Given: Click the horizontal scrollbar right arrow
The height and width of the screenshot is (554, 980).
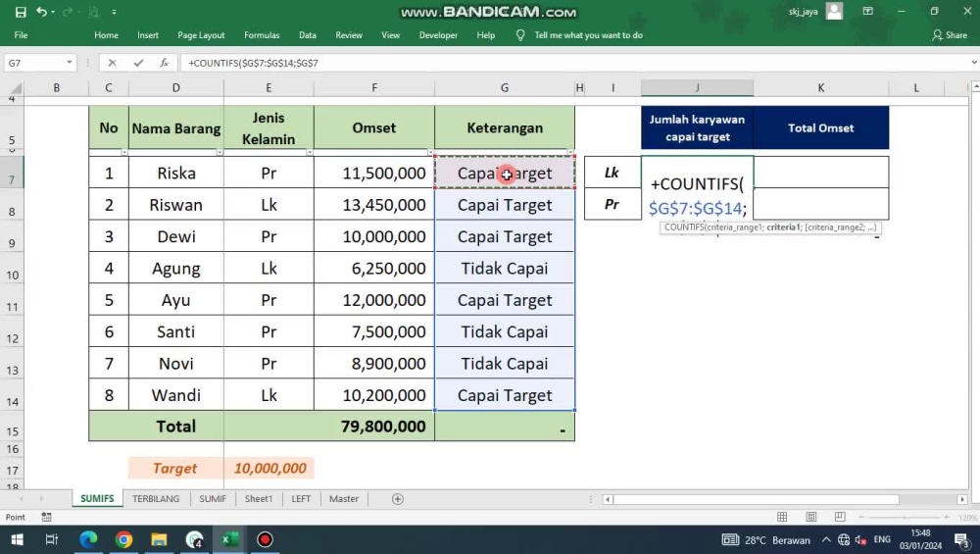Looking at the screenshot, I should [962, 499].
